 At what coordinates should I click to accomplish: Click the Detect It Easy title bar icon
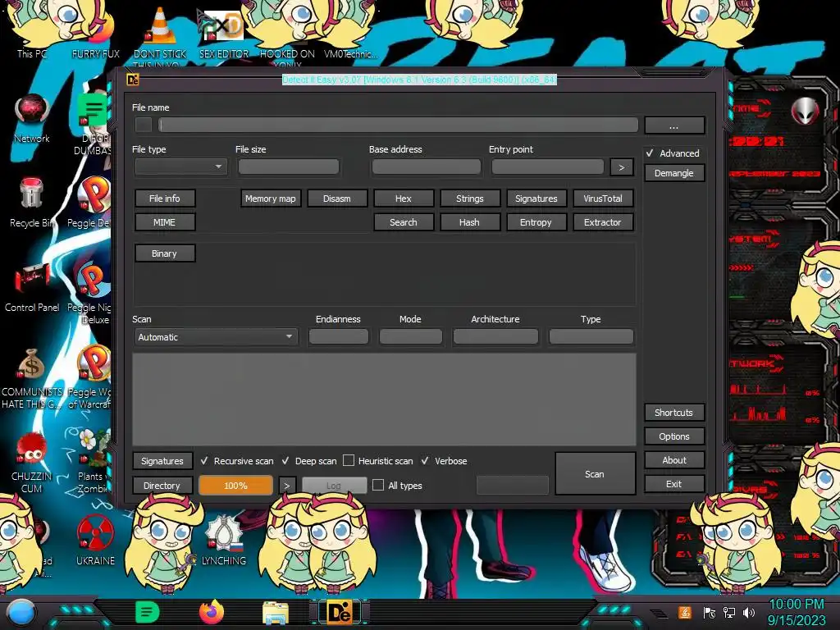(x=133, y=80)
